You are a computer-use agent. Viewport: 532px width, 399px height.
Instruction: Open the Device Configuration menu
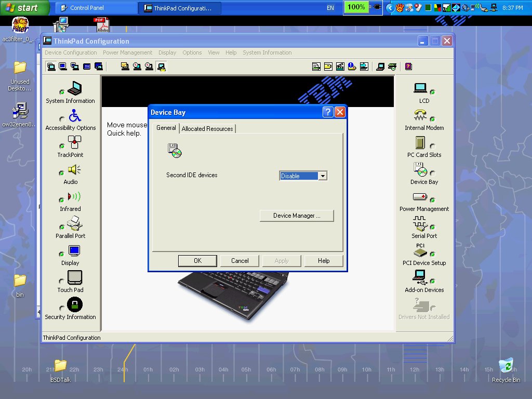[71, 52]
